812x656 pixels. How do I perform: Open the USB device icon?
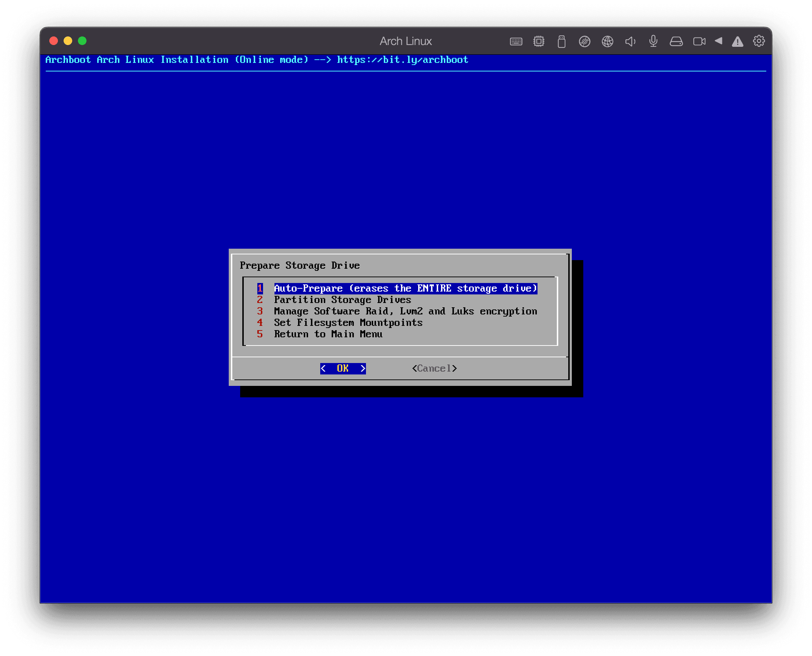coord(561,41)
